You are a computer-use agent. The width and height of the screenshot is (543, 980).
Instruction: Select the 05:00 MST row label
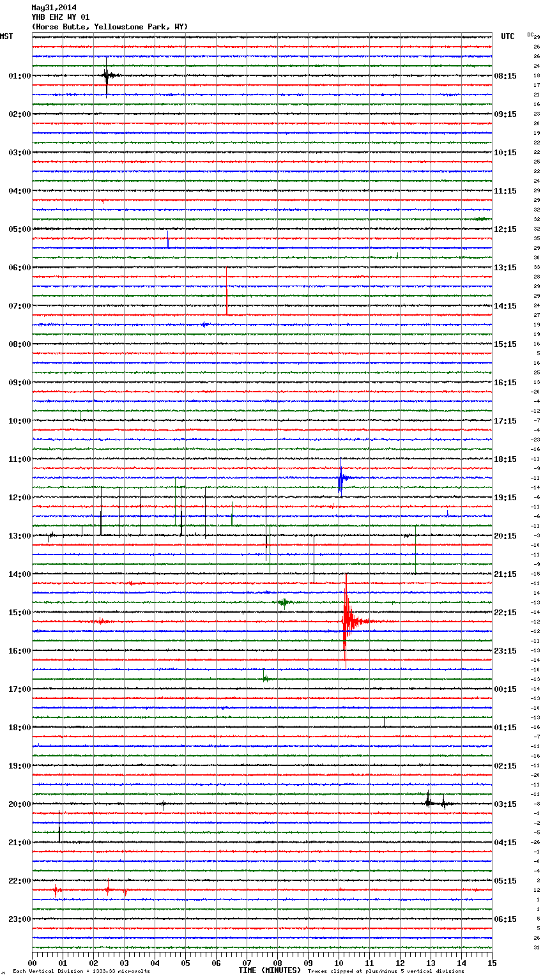point(20,229)
